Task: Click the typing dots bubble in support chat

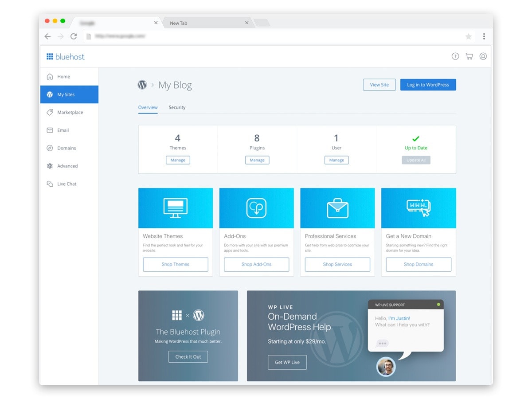Action: (382, 343)
